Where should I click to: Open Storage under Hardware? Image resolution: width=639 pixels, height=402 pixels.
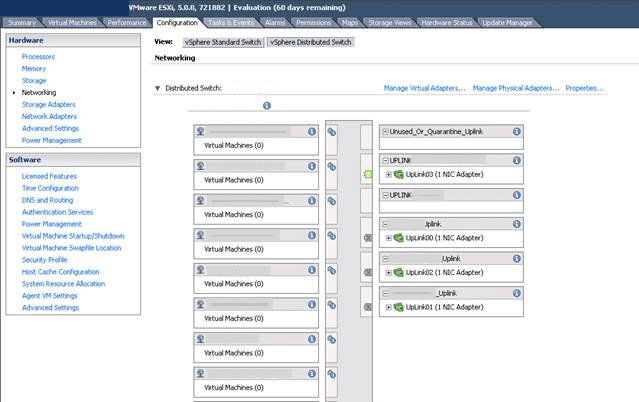[x=34, y=81]
